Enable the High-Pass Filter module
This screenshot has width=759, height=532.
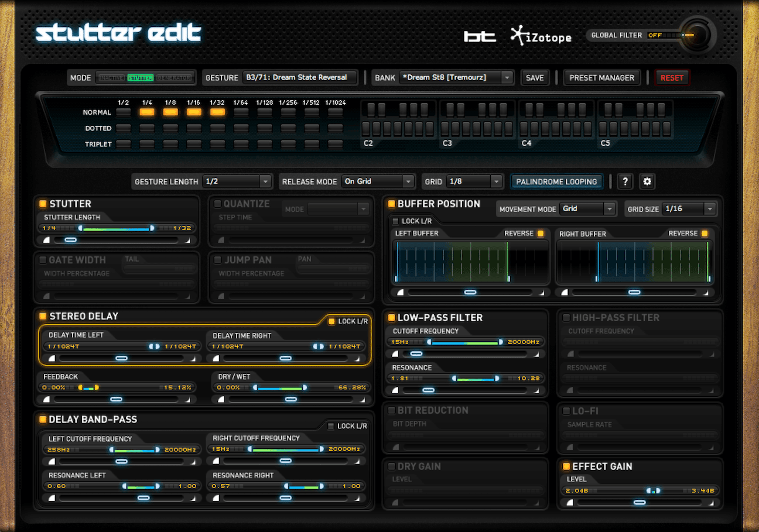566,318
